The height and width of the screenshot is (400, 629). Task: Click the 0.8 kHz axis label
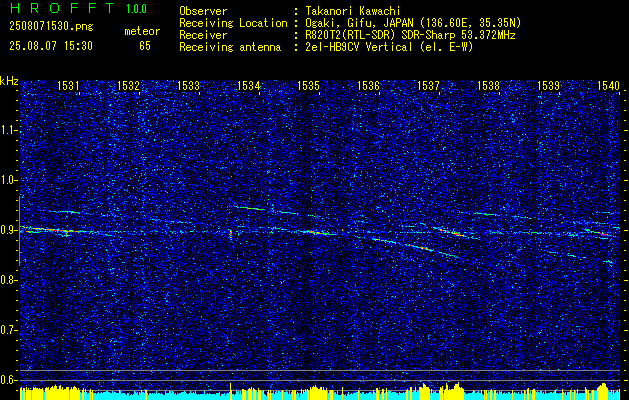point(7,280)
